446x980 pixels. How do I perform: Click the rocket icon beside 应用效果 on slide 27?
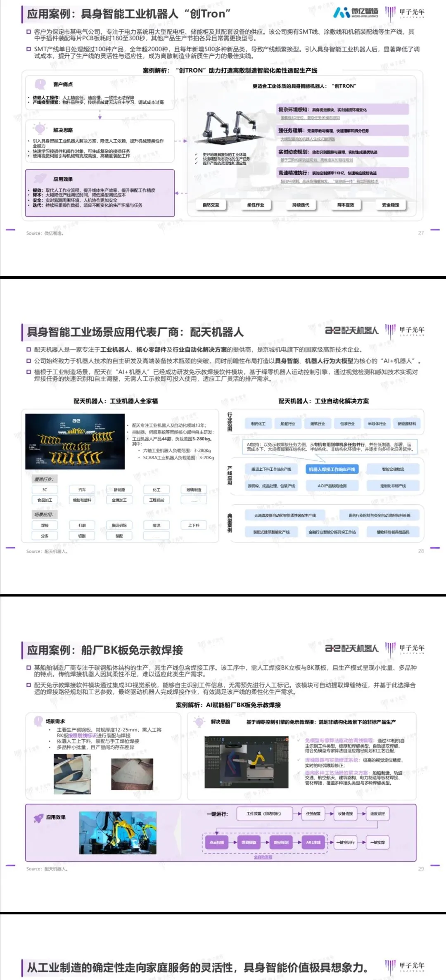[40, 179]
